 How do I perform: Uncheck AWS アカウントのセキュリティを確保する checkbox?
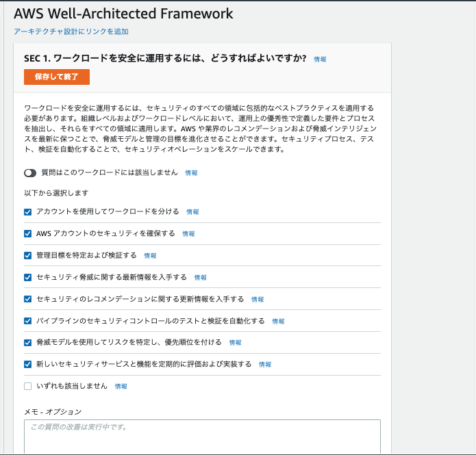(27, 233)
